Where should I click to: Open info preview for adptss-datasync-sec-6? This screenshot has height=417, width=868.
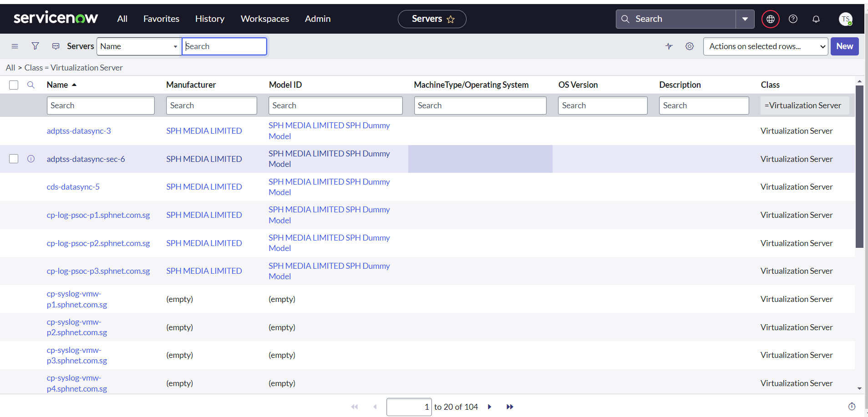coord(31,159)
